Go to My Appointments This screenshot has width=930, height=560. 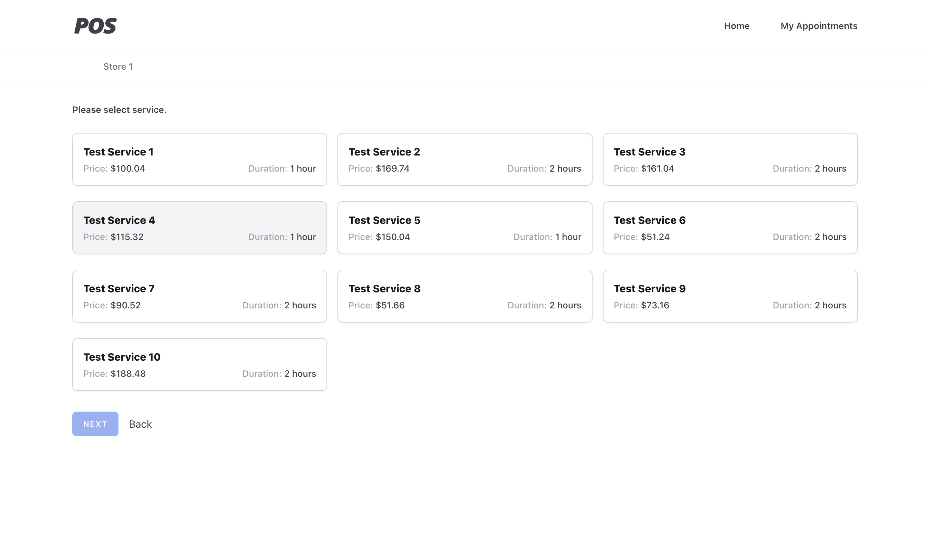click(x=819, y=26)
